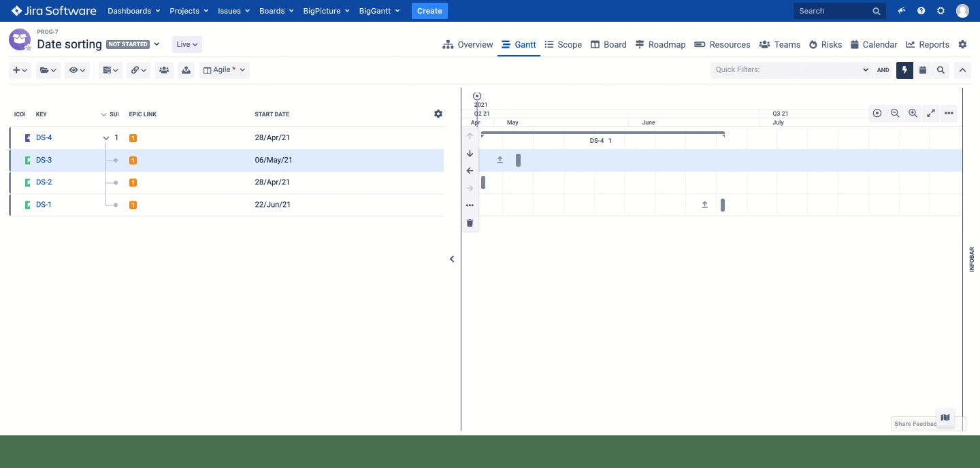The height and width of the screenshot is (468, 980).
Task: Move task down with down arrow
Action: tap(470, 154)
